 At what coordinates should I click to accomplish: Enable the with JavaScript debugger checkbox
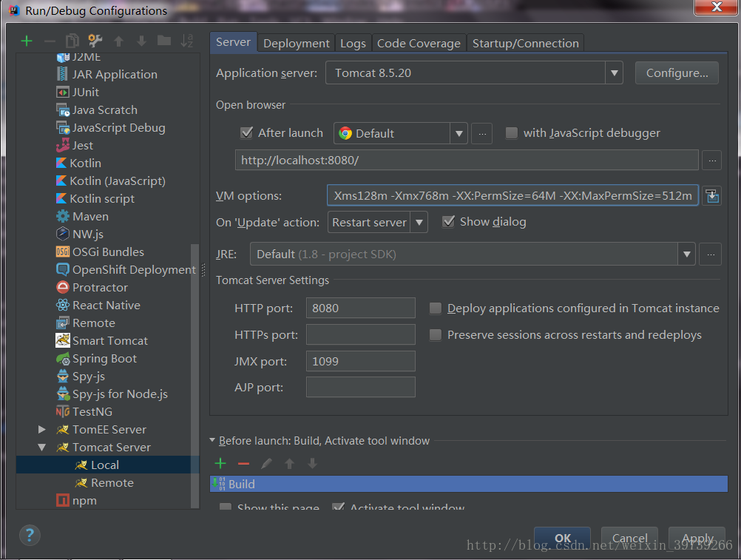click(511, 133)
